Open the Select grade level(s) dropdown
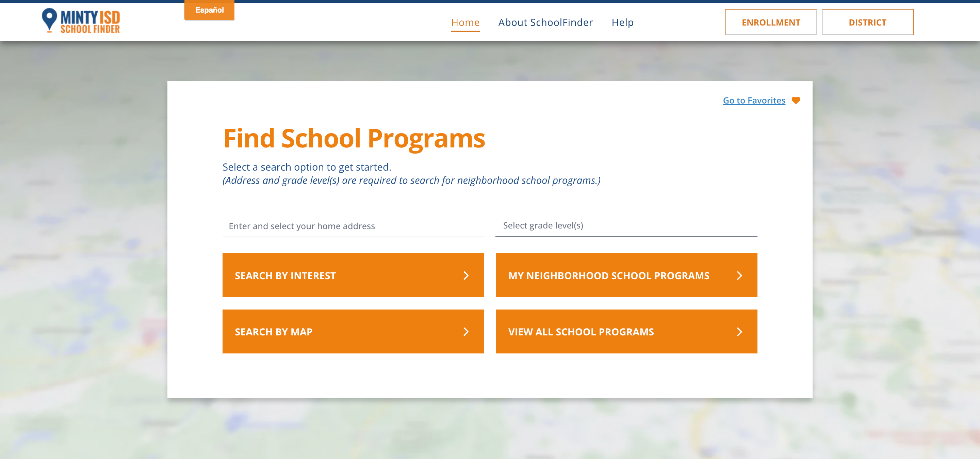980x459 pixels. tap(626, 226)
